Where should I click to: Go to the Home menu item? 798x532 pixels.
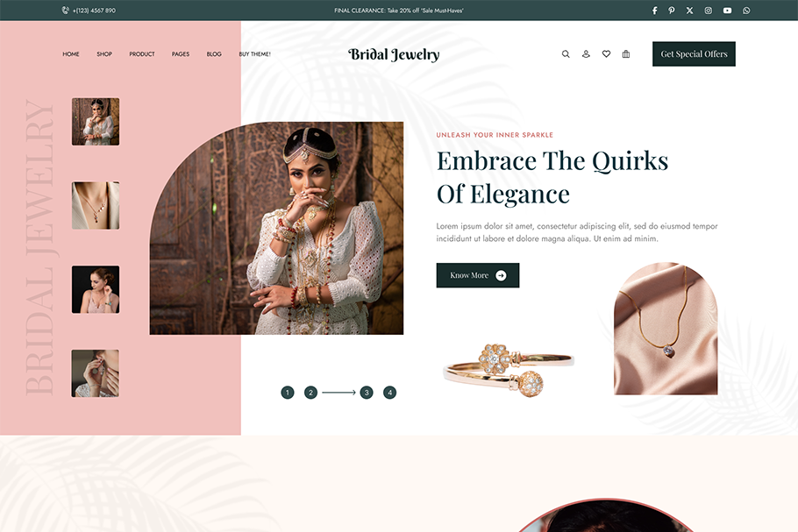coord(71,54)
